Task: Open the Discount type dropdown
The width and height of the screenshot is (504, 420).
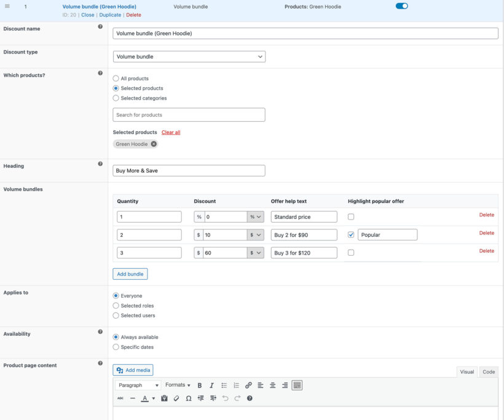Action: click(188, 56)
